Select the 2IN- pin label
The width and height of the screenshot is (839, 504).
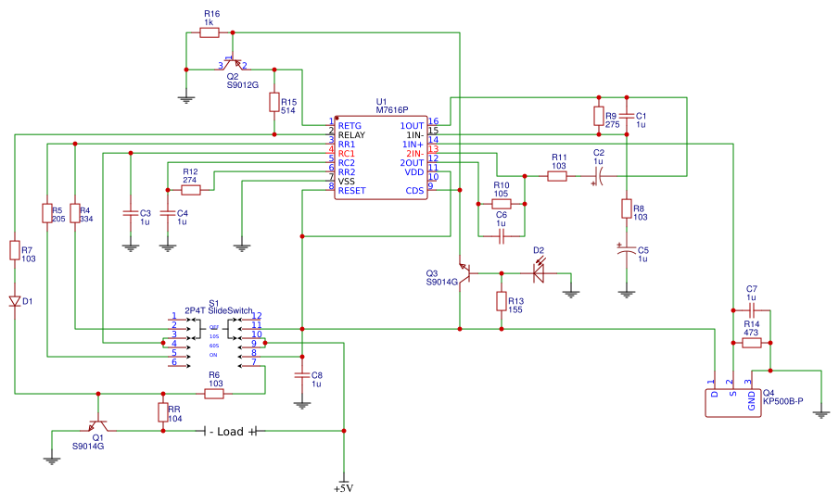(x=414, y=154)
